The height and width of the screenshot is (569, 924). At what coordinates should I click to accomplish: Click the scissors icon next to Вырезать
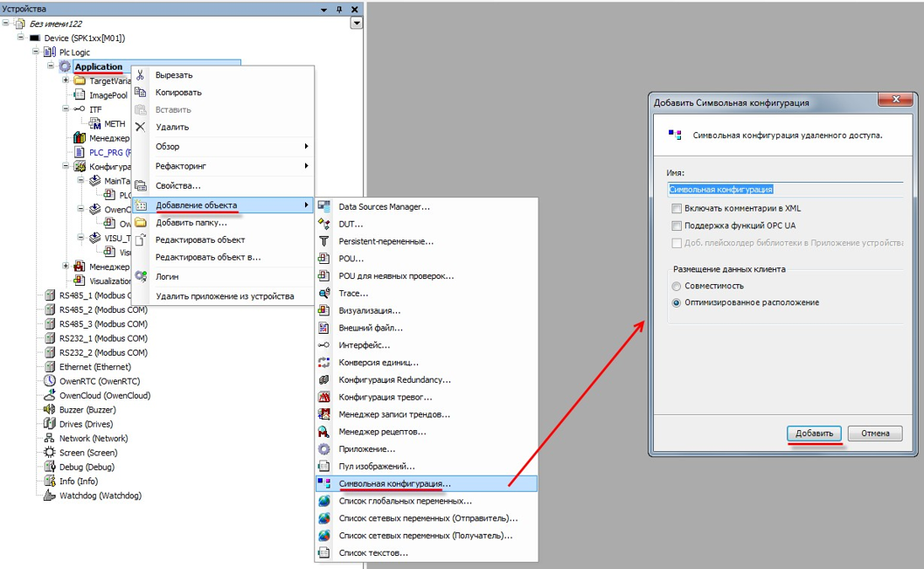141,75
